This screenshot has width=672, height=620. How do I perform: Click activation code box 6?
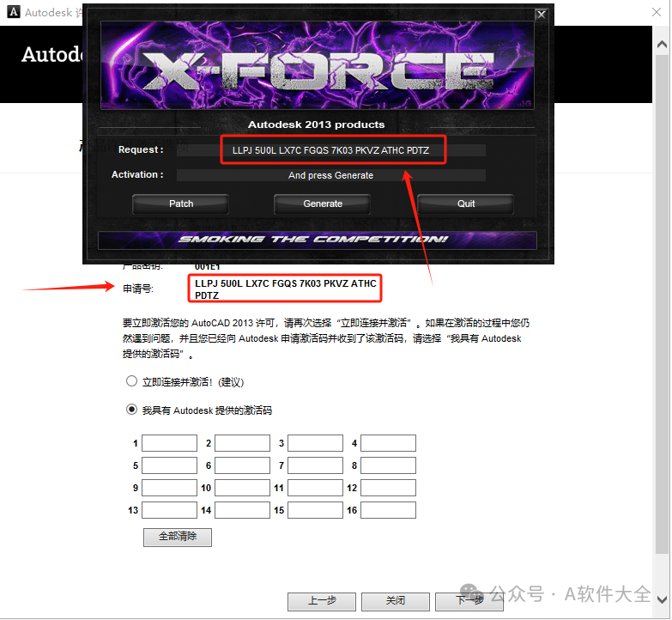[x=242, y=465]
